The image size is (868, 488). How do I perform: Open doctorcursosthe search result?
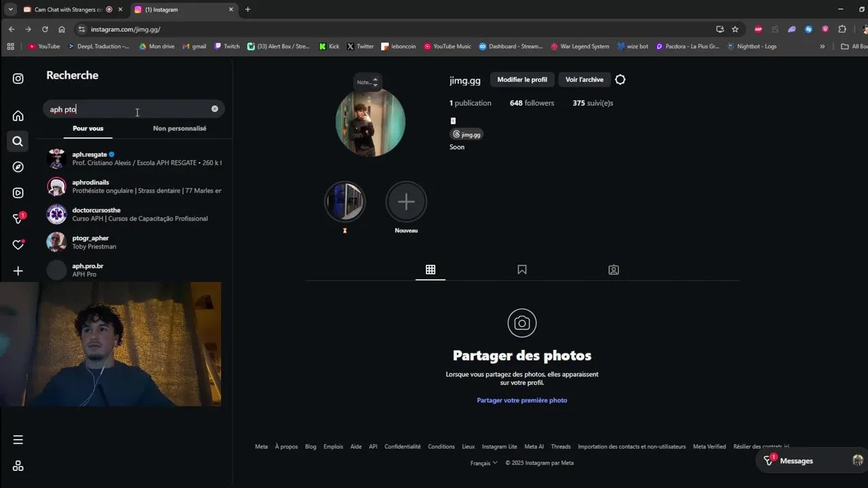click(x=134, y=214)
